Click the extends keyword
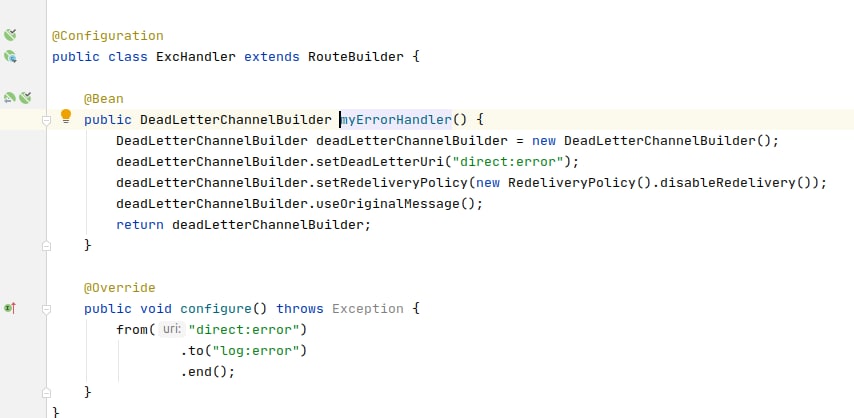Image resolution: width=854 pixels, height=418 pixels. [x=272, y=57]
